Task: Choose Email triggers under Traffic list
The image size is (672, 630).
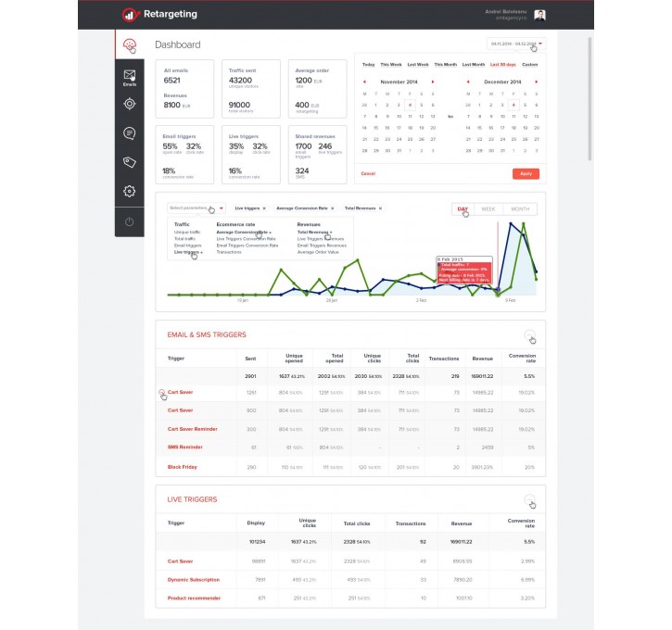Action: 188,246
